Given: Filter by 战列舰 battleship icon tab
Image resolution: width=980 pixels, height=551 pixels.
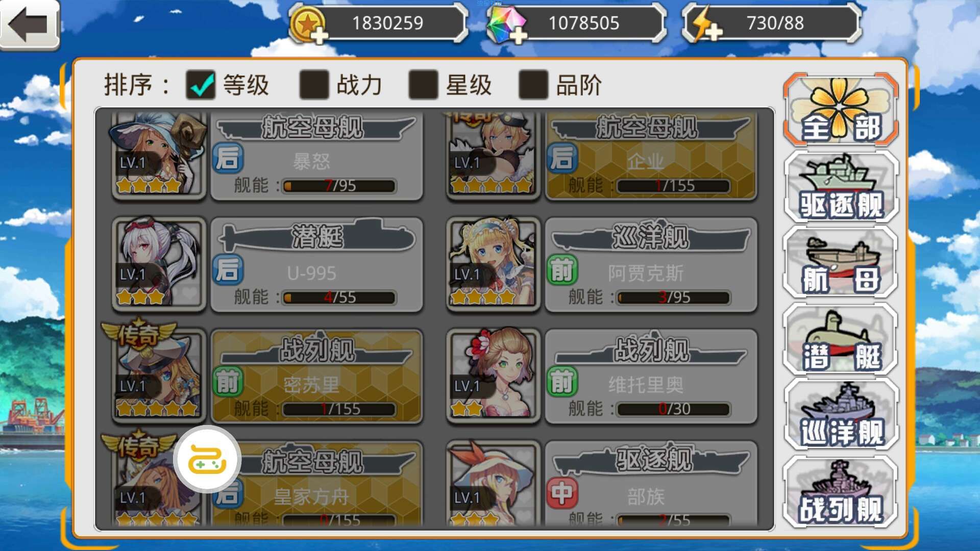Looking at the screenshot, I should (x=841, y=491).
